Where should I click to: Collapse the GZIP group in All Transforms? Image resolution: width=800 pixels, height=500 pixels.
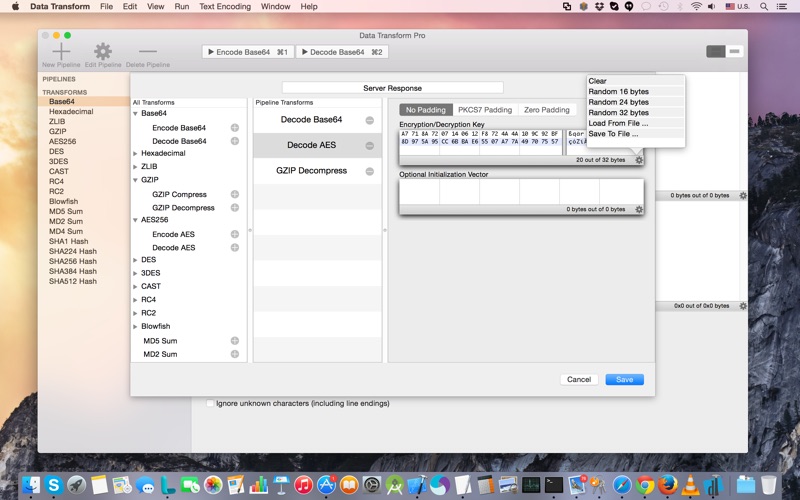click(135, 180)
